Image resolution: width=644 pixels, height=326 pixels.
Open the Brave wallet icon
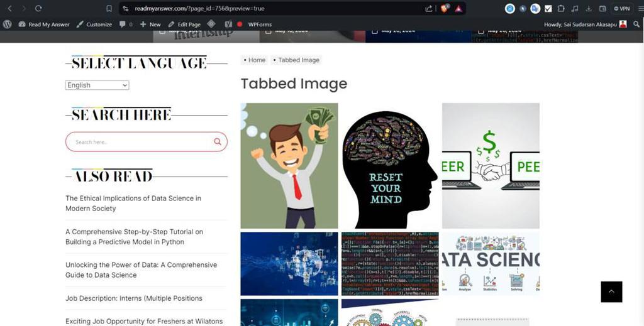tap(602, 8)
